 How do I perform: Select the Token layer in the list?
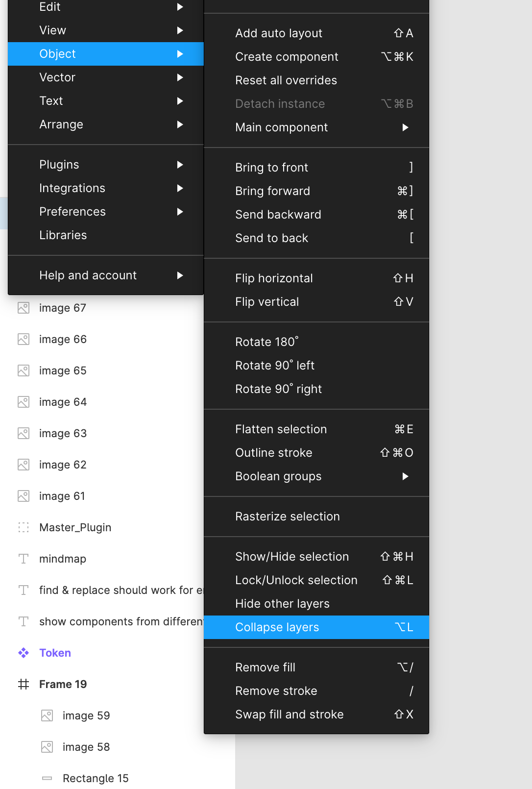click(x=55, y=653)
